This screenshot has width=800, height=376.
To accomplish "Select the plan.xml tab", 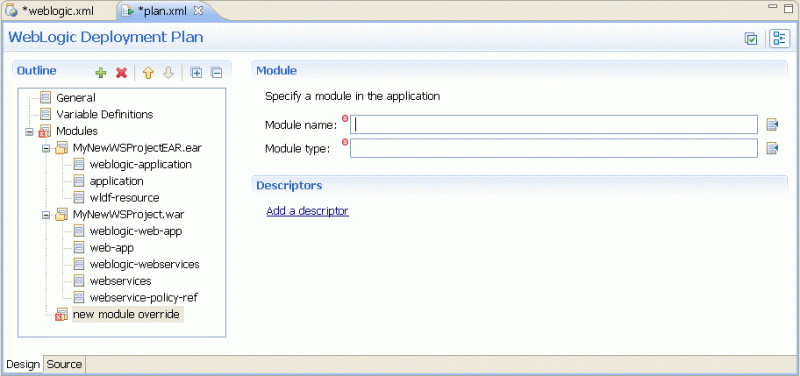I will click(x=164, y=11).
